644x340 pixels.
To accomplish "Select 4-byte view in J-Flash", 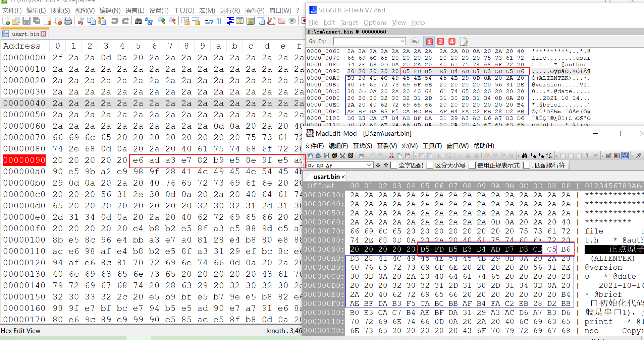I will 452,42.
